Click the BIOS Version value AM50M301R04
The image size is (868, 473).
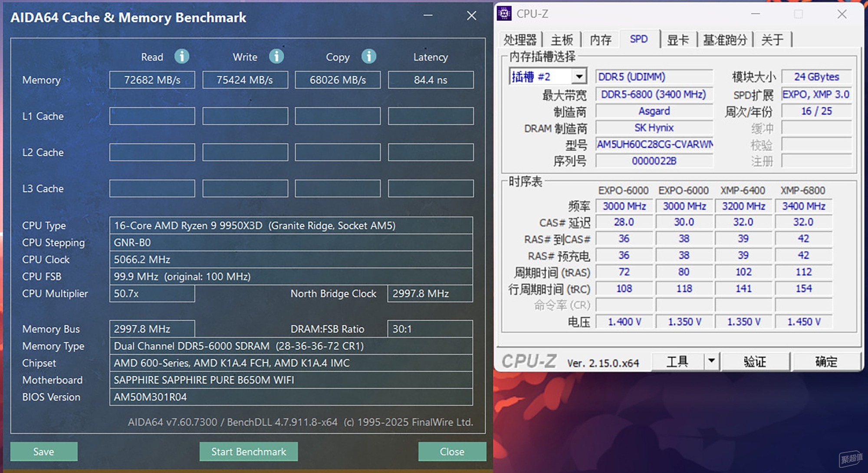tap(291, 397)
